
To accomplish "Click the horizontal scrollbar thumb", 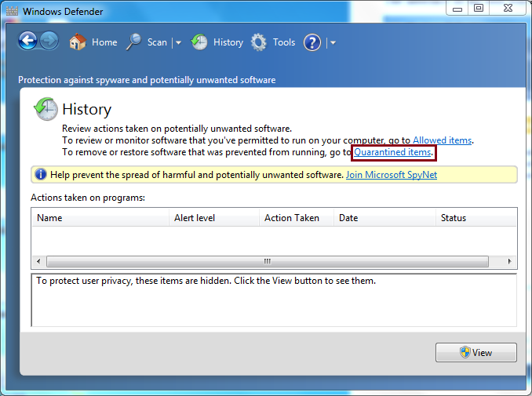I will (x=268, y=261).
